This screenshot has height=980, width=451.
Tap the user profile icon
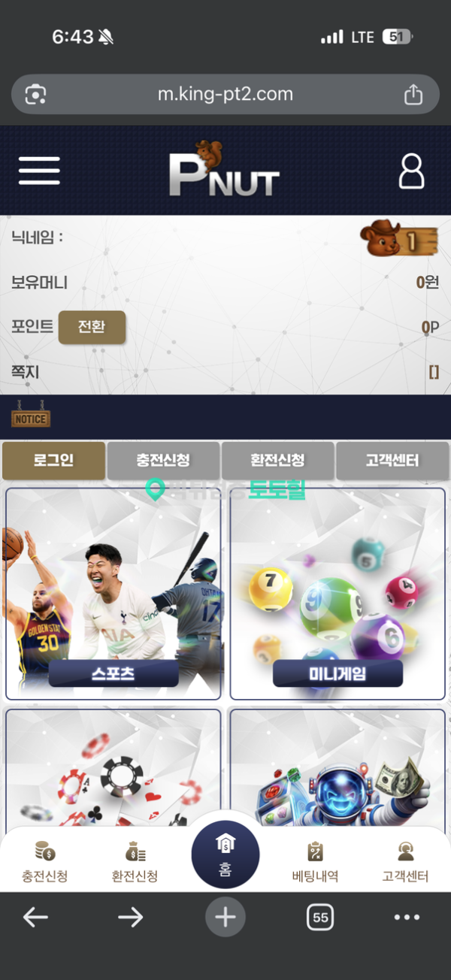click(411, 171)
